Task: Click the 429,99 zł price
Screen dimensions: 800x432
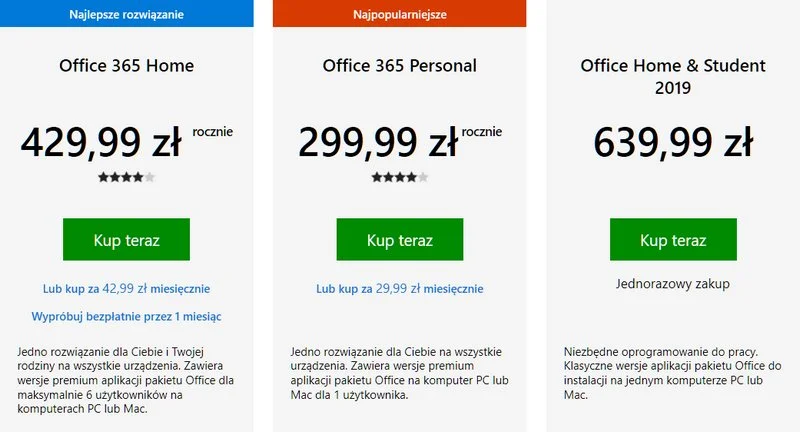Action: pos(101,142)
